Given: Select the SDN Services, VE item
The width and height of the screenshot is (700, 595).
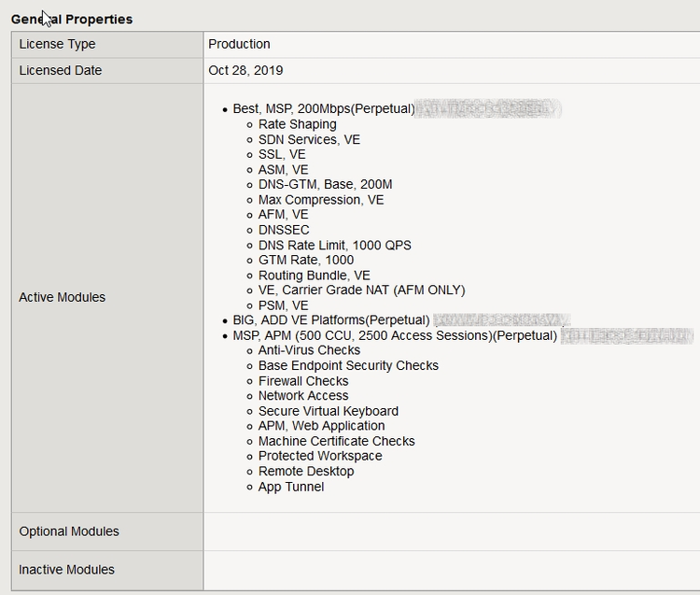Looking at the screenshot, I should [x=309, y=139].
